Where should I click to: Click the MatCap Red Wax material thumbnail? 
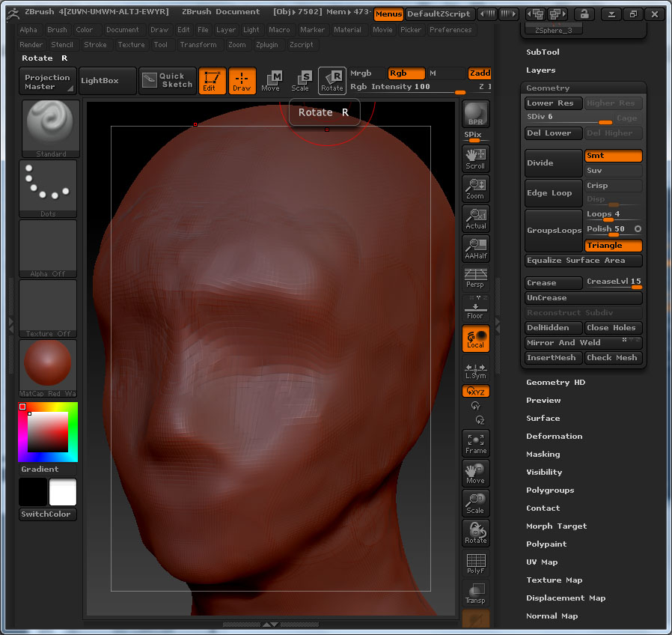pyautogui.click(x=48, y=365)
